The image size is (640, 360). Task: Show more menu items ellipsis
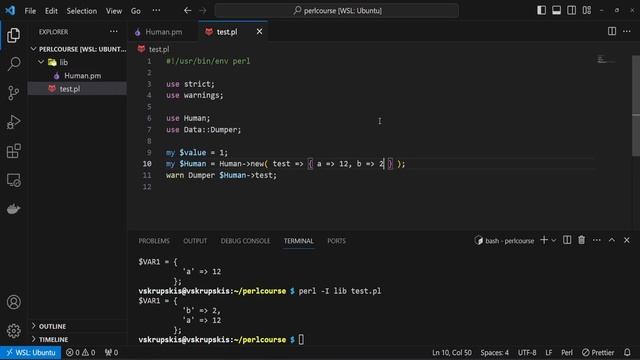[156, 11]
